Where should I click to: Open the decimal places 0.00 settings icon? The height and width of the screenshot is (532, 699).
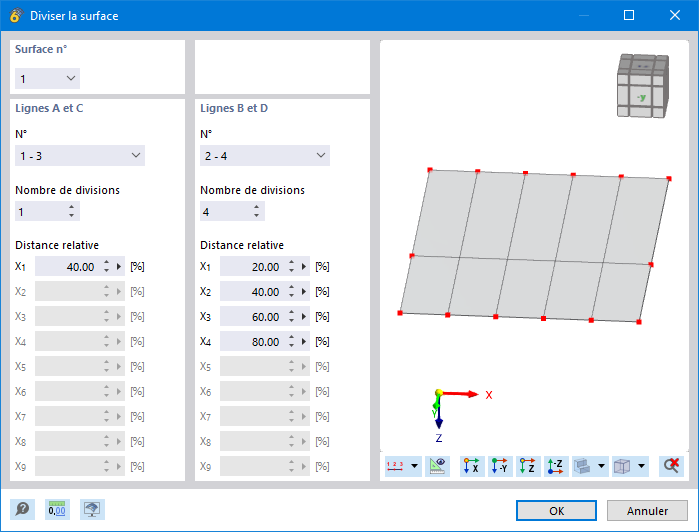[57, 509]
